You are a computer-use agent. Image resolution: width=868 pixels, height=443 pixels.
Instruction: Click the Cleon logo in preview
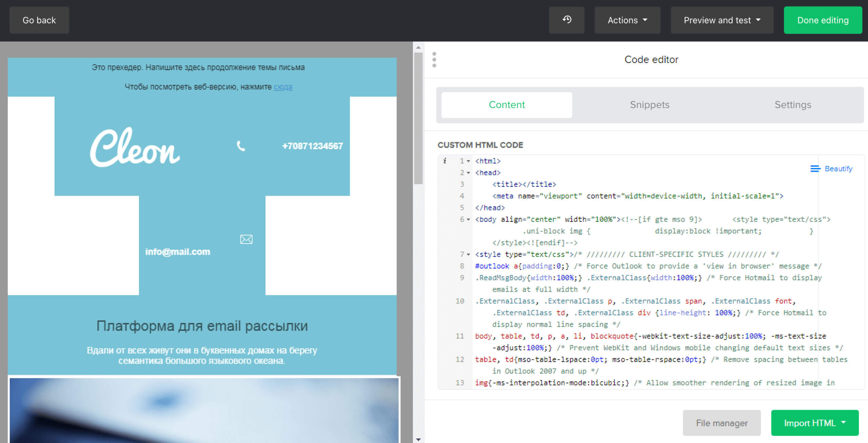click(135, 147)
